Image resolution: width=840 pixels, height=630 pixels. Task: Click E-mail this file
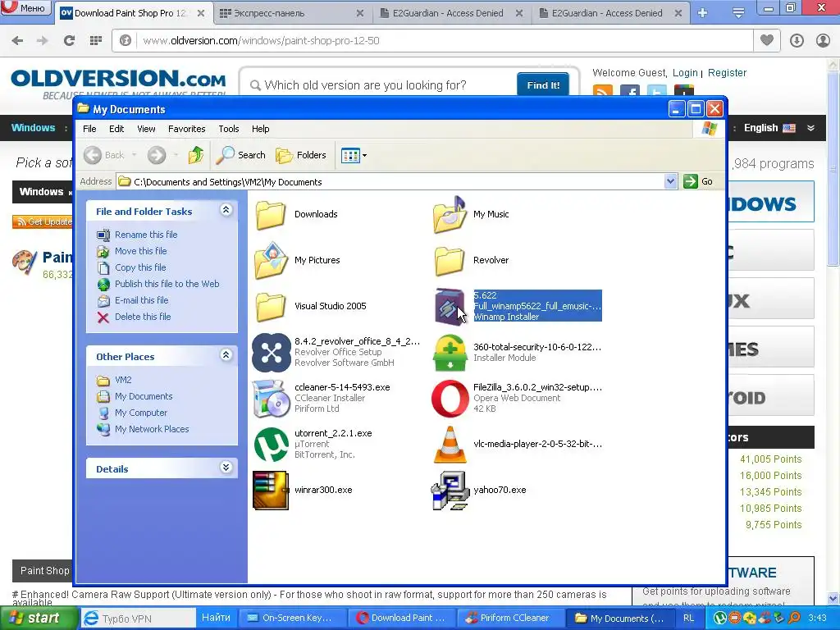pyautogui.click(x=141, y=300)
